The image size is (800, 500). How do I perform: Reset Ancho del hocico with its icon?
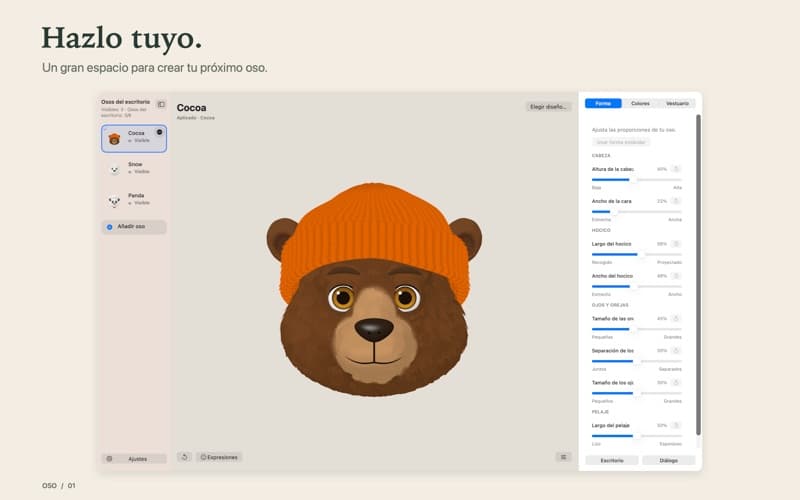(676, 276)
